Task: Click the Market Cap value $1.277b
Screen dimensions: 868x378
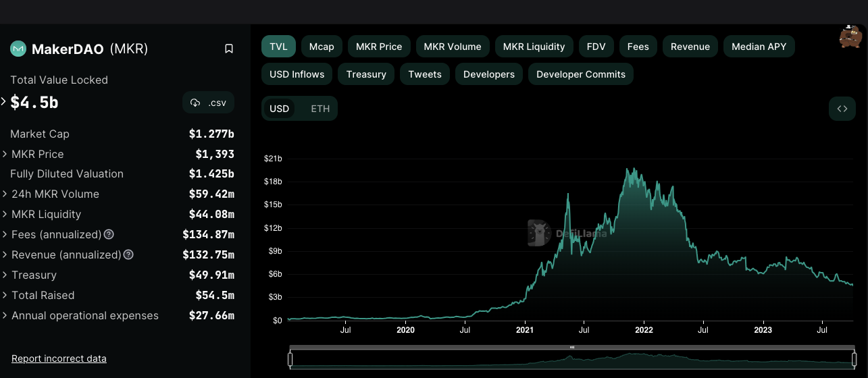Action: (211, 134)
